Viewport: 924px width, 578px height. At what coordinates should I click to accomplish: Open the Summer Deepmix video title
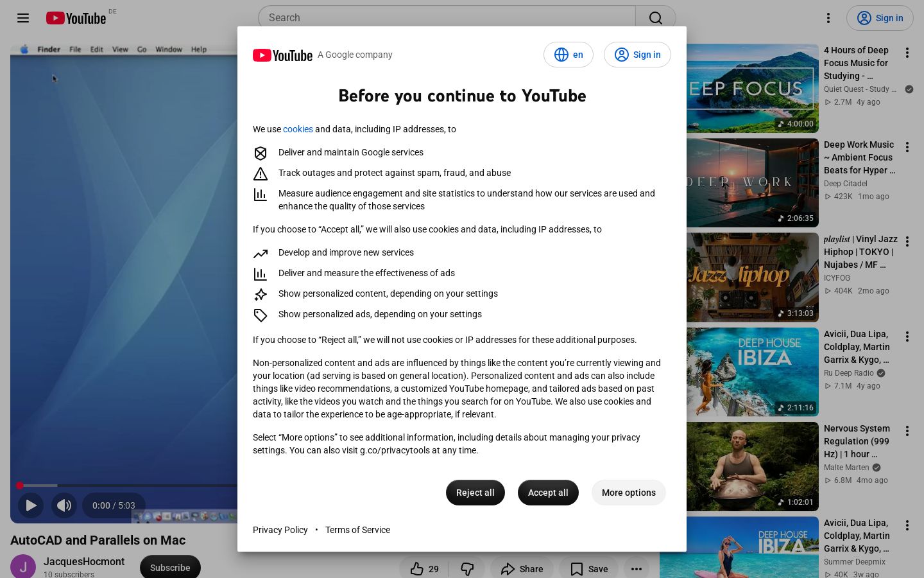tap(857, 536)
